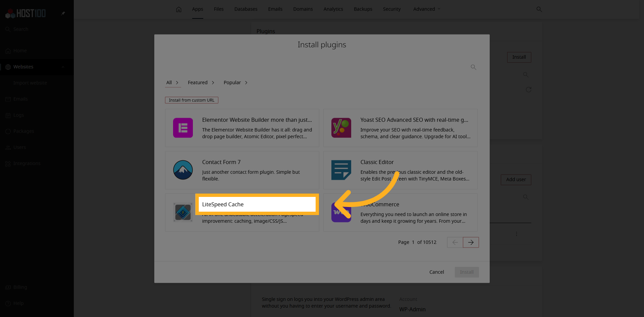Click Install button in Plugins panel behind dialog
The height and width of the screenshot is (317, 644).
[x=519, y=57]
